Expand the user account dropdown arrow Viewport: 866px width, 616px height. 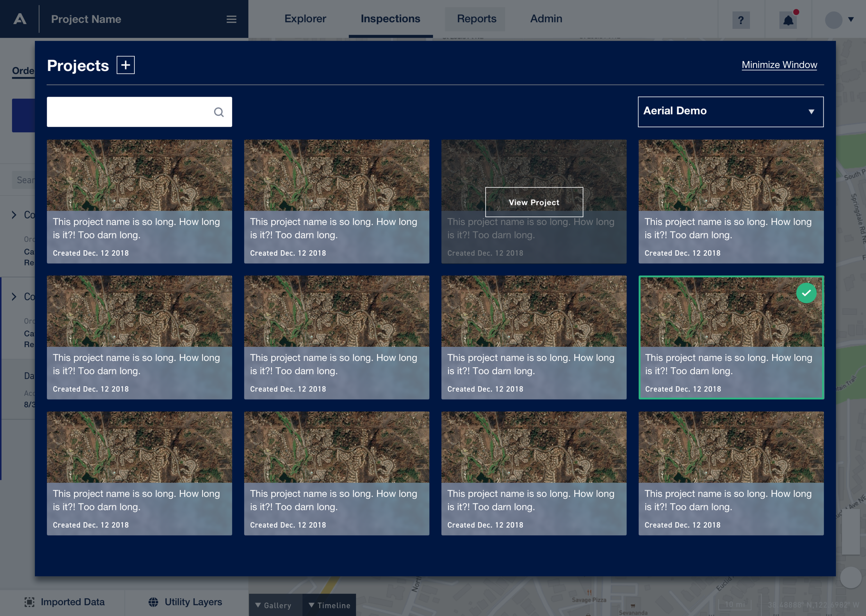click(851, 19)
